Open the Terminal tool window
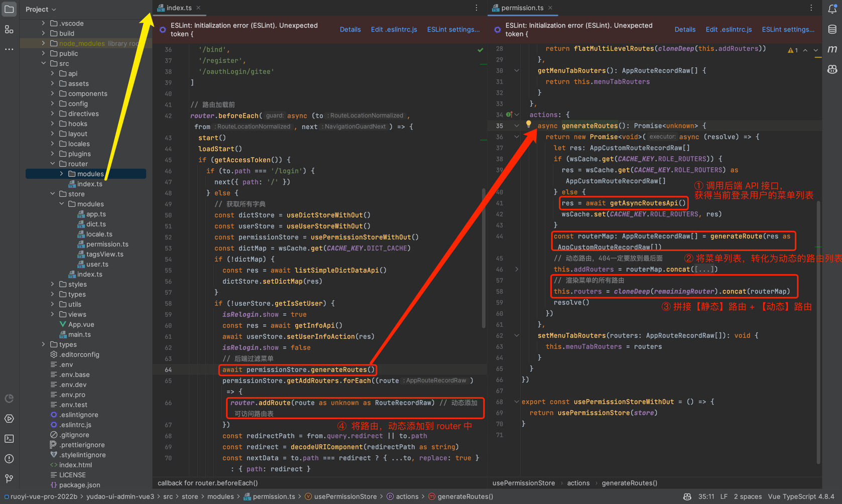This screenshot has width=842, height=504. coord(9,439)
